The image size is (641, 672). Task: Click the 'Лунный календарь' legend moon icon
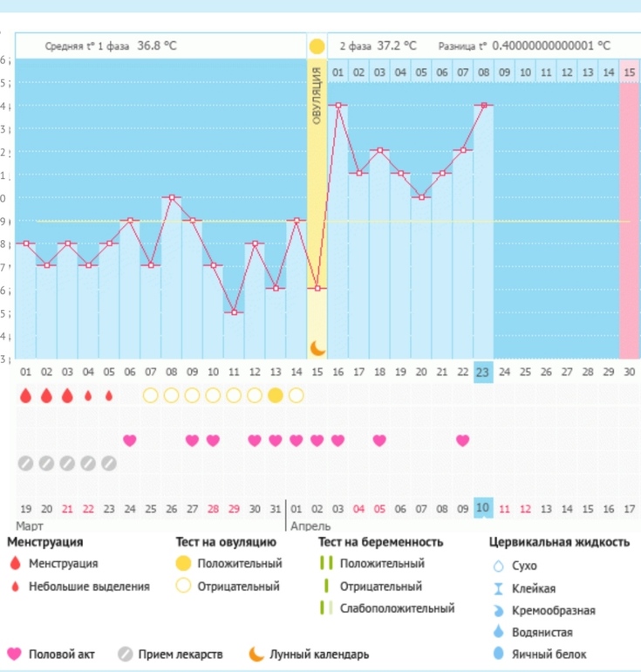tap(256, 654)
